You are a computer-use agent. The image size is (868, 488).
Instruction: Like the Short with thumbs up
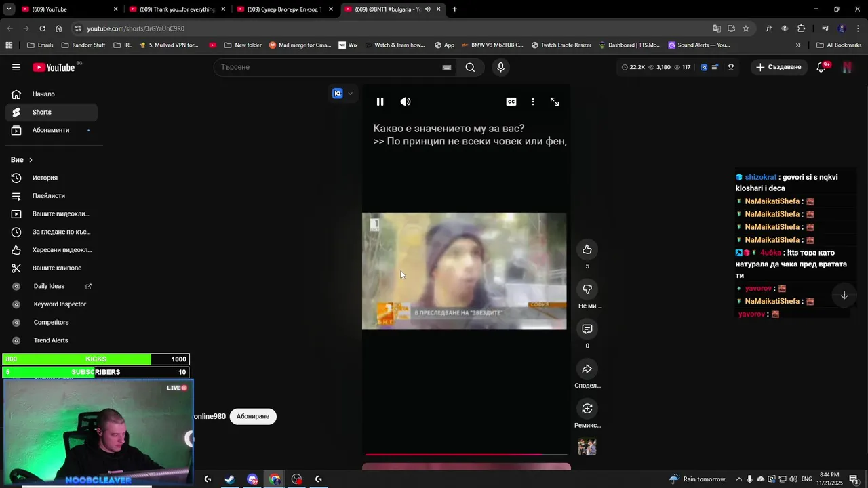pos(587,249)
